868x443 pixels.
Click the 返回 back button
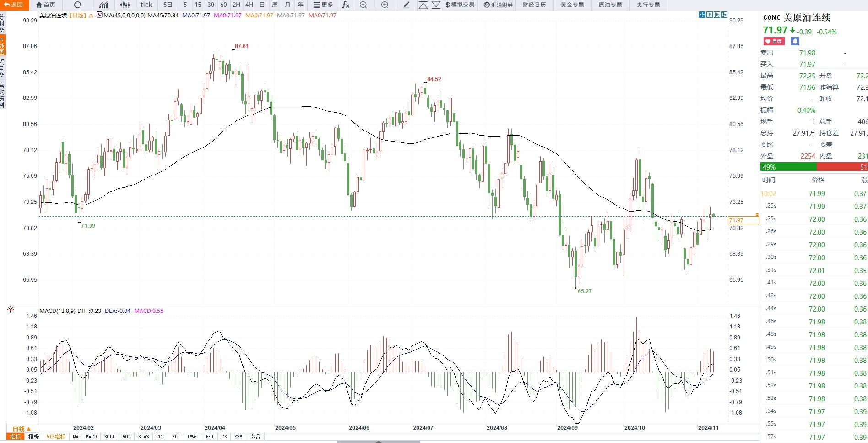(x=14, y=5)
